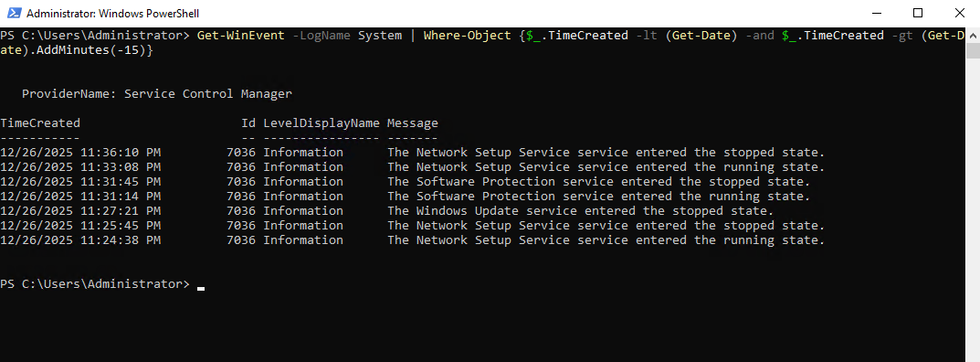The image size is (980, 362).
Task: Click the 'Message' column header
Action: (413, 123)
